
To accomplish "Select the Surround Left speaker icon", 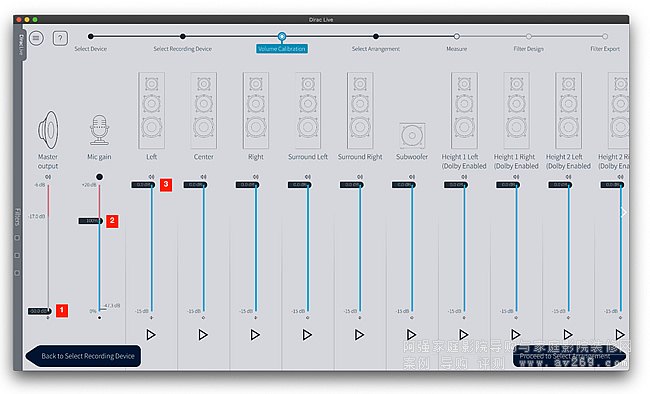I will (308, 111).
